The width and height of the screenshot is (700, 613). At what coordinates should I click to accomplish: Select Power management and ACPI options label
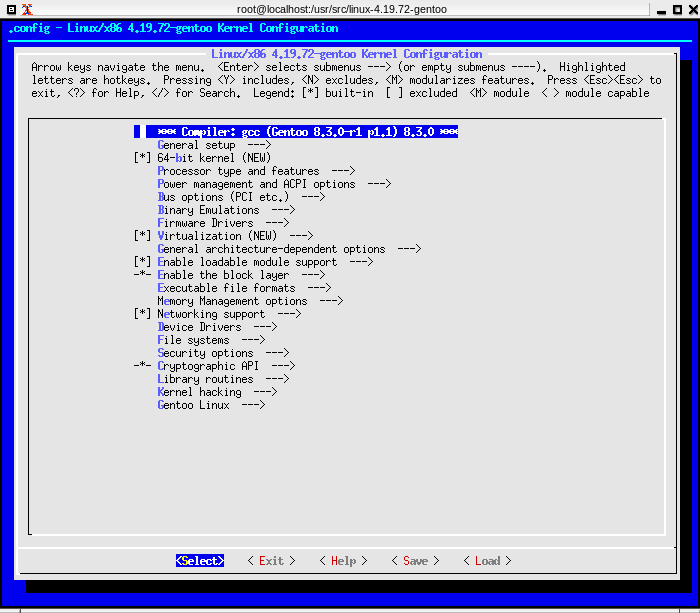click(256, 184)
